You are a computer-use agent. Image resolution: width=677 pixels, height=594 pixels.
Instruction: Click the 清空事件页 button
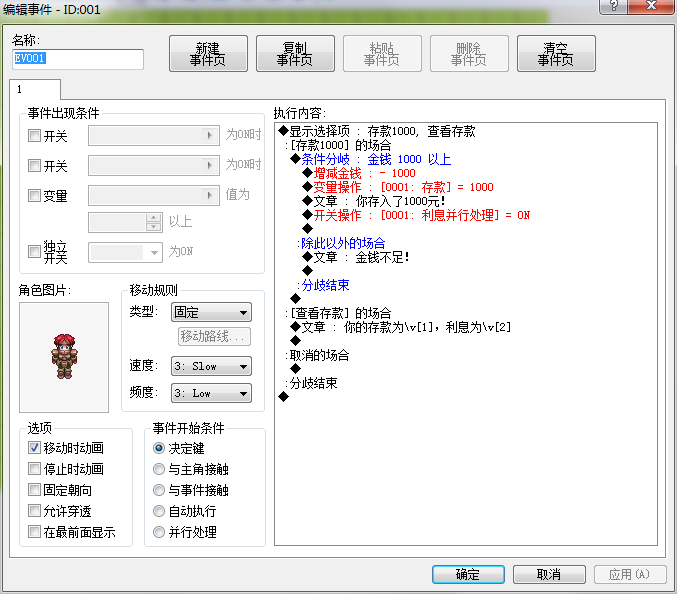(x=556, y=54)
